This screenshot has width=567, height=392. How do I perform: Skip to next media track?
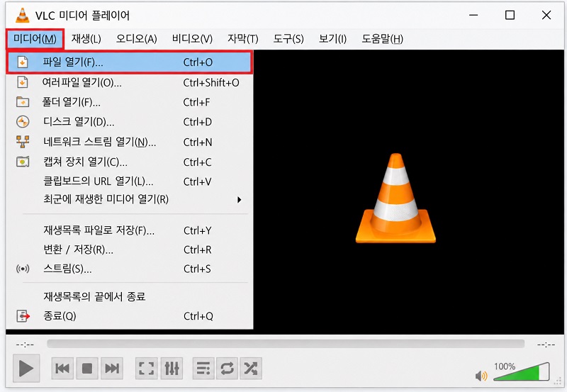pos(112,369)
